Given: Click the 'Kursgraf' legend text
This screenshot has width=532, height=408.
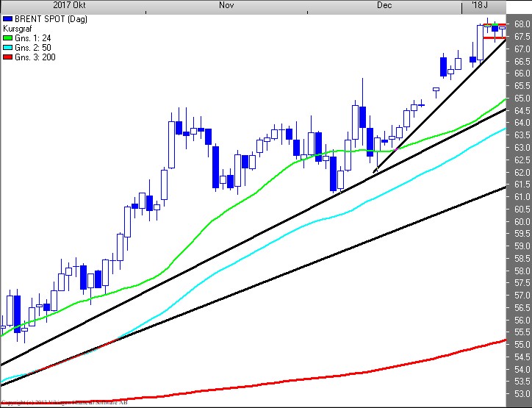Looking at the screenshot, I should tap(18, 29).
